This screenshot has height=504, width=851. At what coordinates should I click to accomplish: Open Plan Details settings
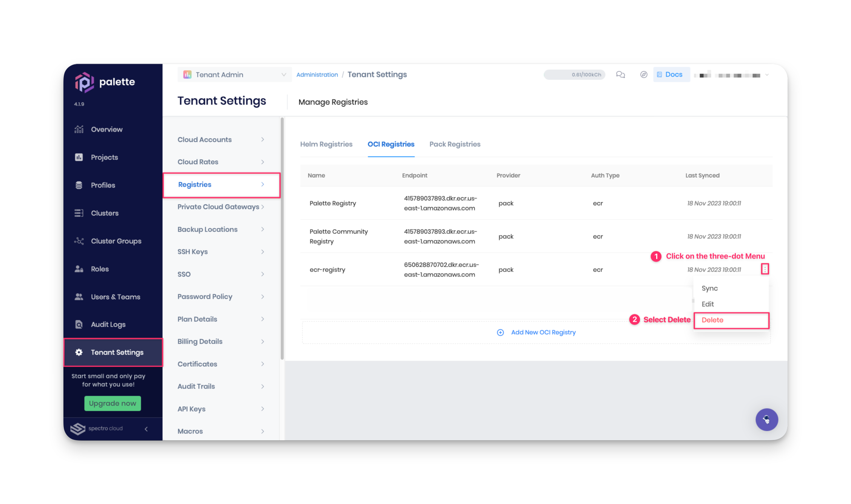click(x=221, y=319)
